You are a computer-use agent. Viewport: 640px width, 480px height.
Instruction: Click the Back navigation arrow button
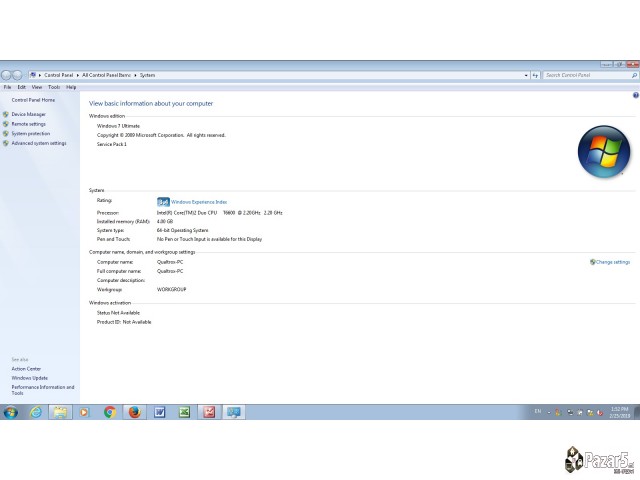6,75
